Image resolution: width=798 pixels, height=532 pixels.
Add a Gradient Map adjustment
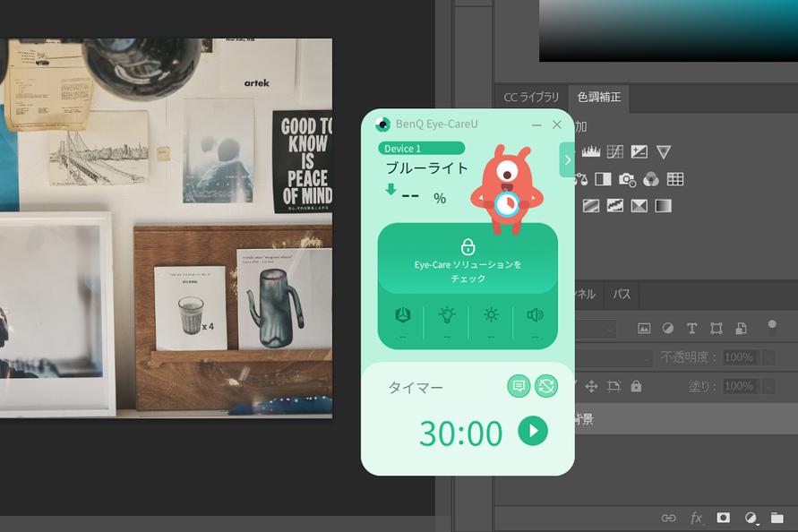point(663,206)
